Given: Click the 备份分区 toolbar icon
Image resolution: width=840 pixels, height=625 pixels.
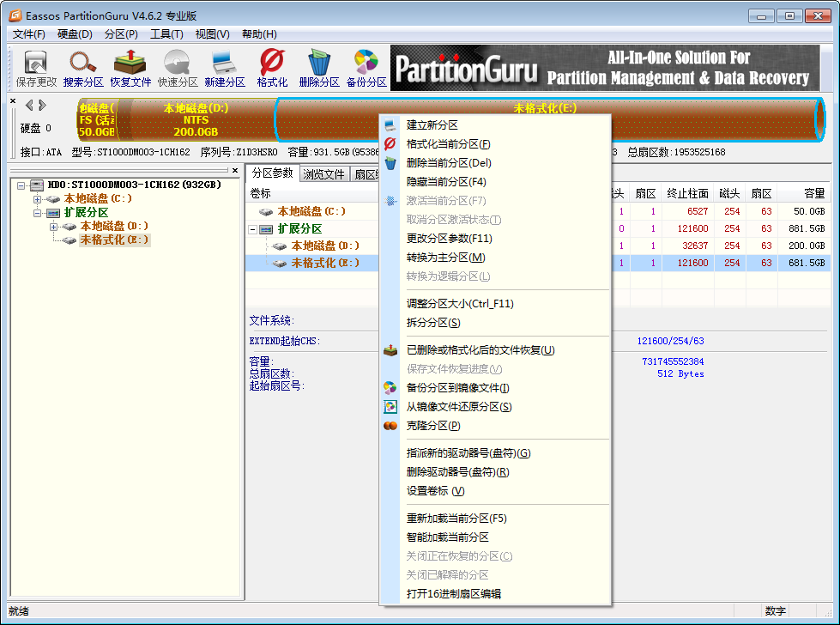Looking at the screenshot, I should coord(366,69).
